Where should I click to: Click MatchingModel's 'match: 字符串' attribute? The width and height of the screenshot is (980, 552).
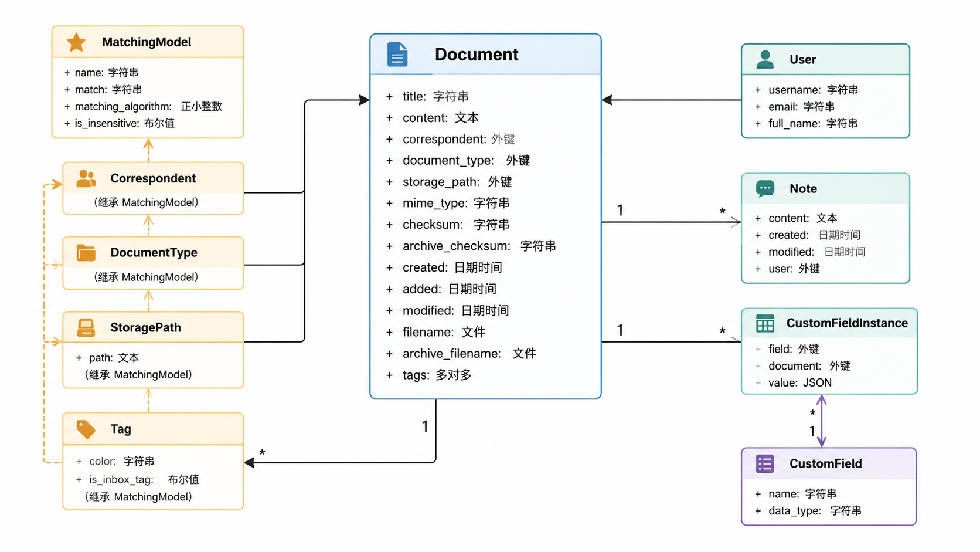click(x=103, y=90)
